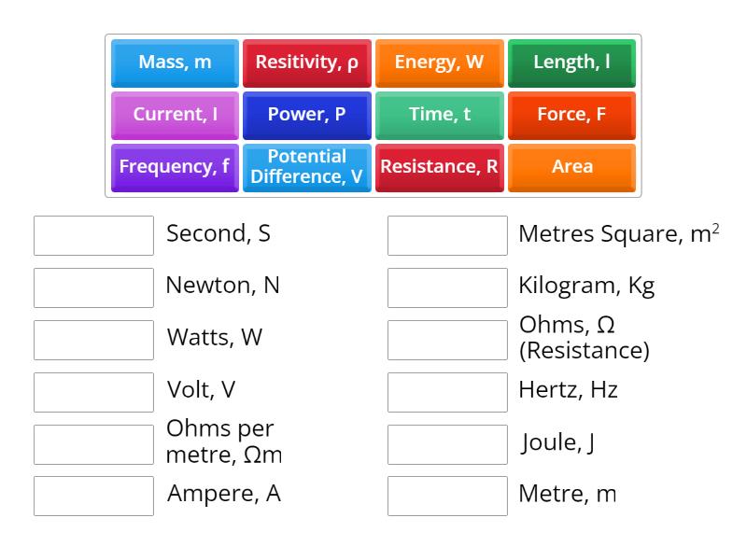Click the answer box beside 'Watts, W'
Viewport: 747px width, 560px height.
coord(92,340)
